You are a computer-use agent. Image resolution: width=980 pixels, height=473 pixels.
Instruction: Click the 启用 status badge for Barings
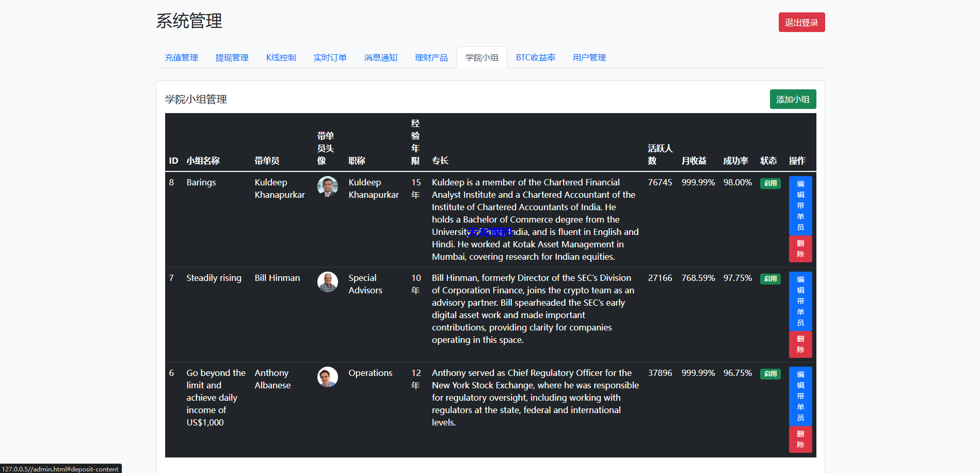click(770, 183)
